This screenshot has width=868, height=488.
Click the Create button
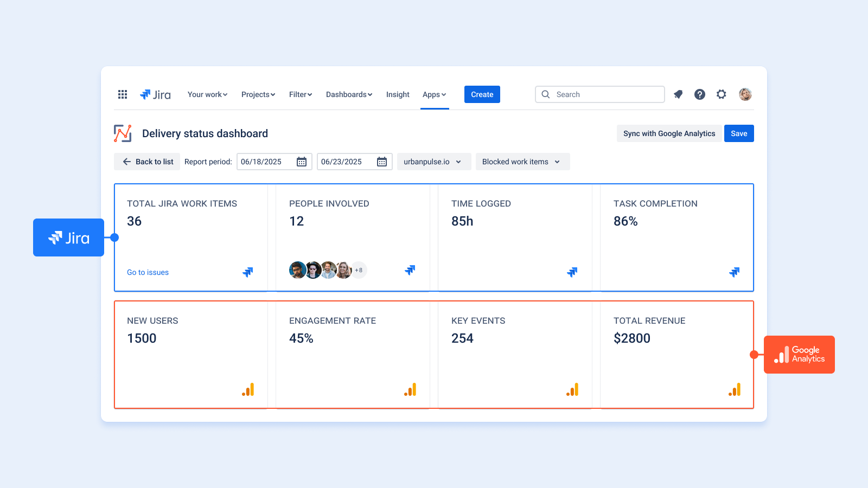coord(482,94)
